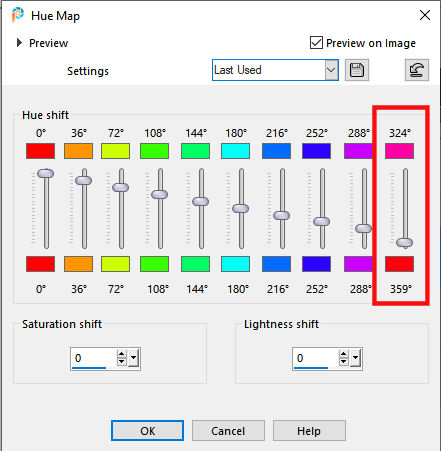Open the Last Used settings dropdown
This screenshot has width=441, height=451.
click(275, 70)
